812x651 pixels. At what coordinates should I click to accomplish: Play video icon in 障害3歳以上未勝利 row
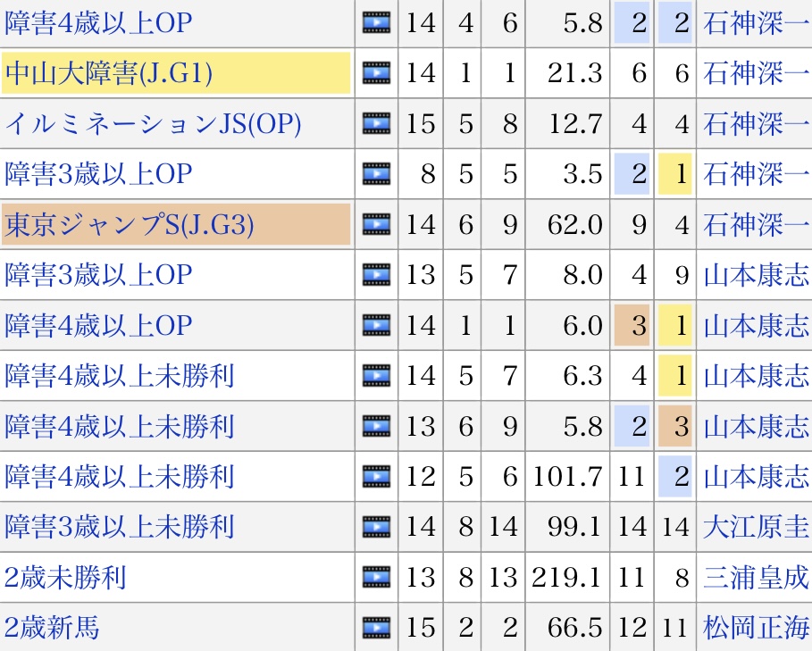point(377,527)
